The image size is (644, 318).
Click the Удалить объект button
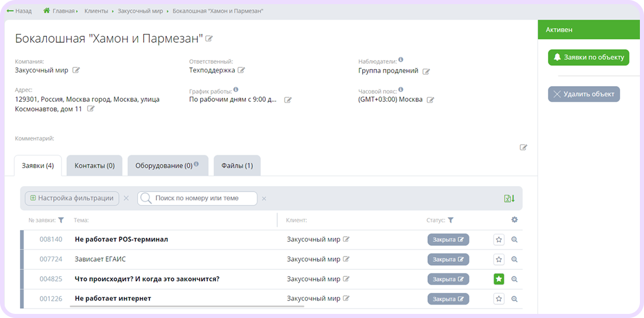(x=584, y=94)
